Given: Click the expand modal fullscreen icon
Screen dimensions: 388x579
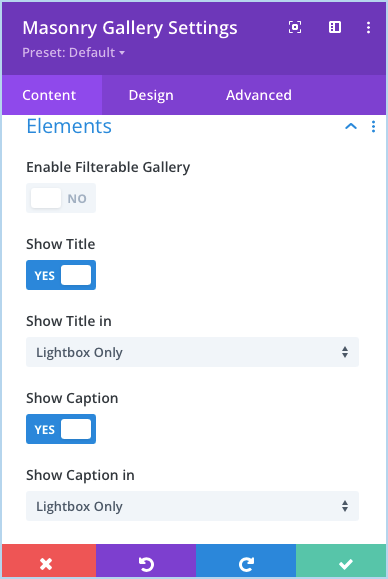Looking at the screenshot, I should 295,27.
